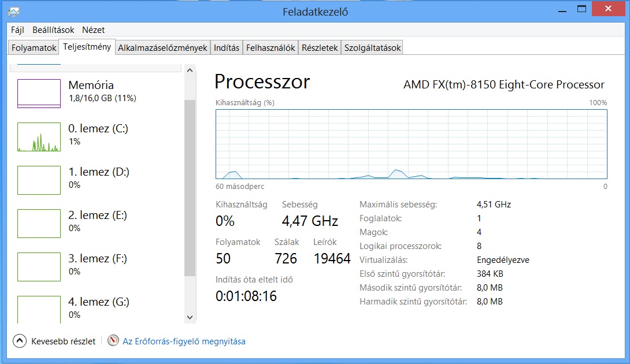630x364 pixels.
Task: Select the Memória usage graph thumbnail
Action: pos(39,93)
